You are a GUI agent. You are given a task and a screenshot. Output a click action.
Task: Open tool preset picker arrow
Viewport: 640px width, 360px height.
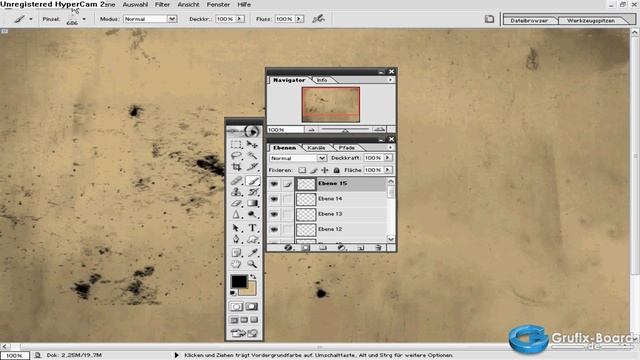31,19
